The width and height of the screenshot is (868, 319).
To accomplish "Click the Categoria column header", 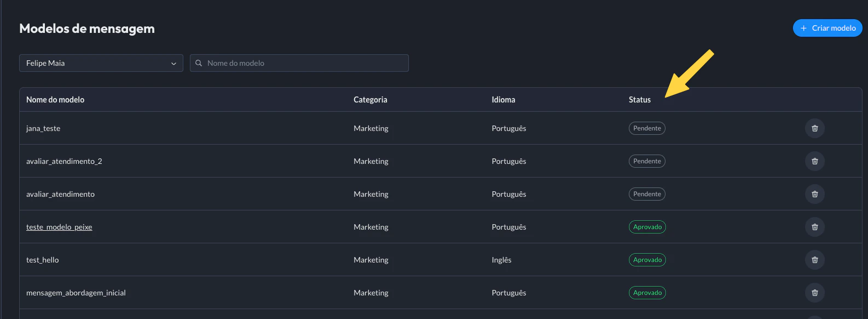I will point(370,100).
